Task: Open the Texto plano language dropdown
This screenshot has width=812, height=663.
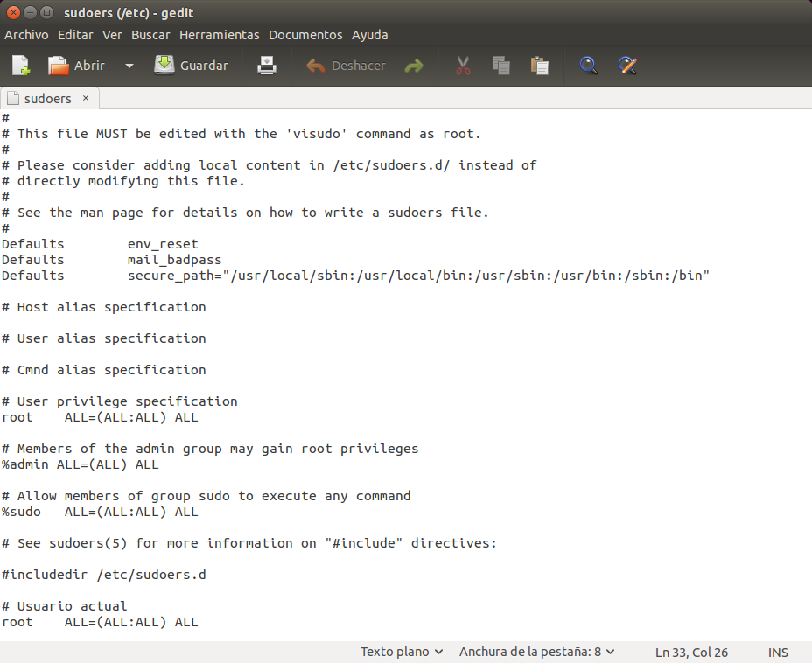Action: tap(402, 652)
